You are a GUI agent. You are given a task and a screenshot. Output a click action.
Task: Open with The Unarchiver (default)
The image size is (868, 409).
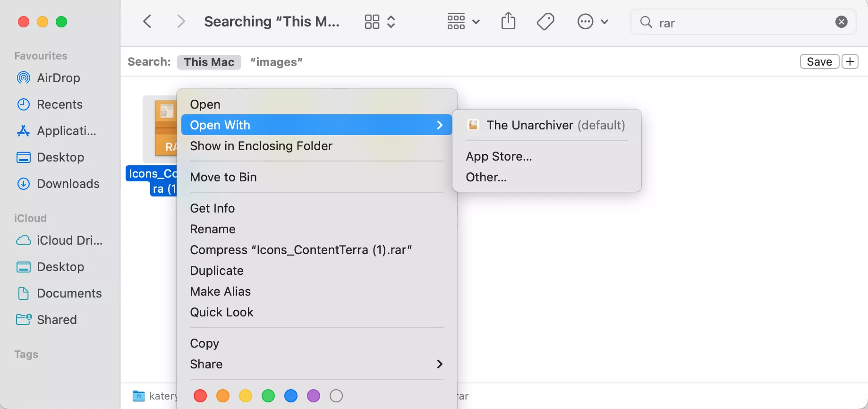[546, 125]
